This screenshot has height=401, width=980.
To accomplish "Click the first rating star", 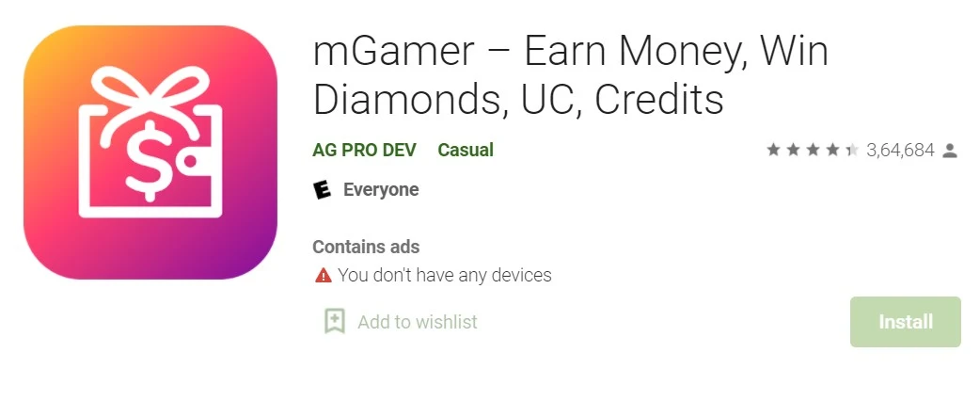I will [773, 151].
